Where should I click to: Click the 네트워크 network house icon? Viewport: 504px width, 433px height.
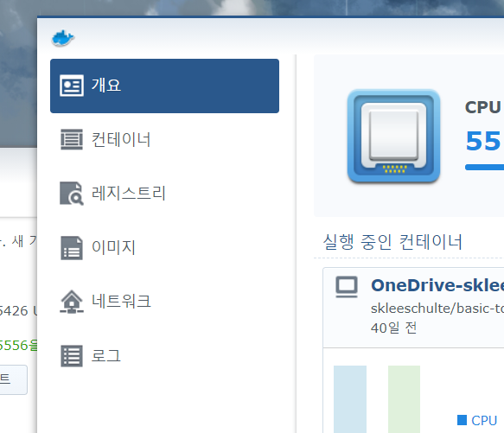pos(72,302)
